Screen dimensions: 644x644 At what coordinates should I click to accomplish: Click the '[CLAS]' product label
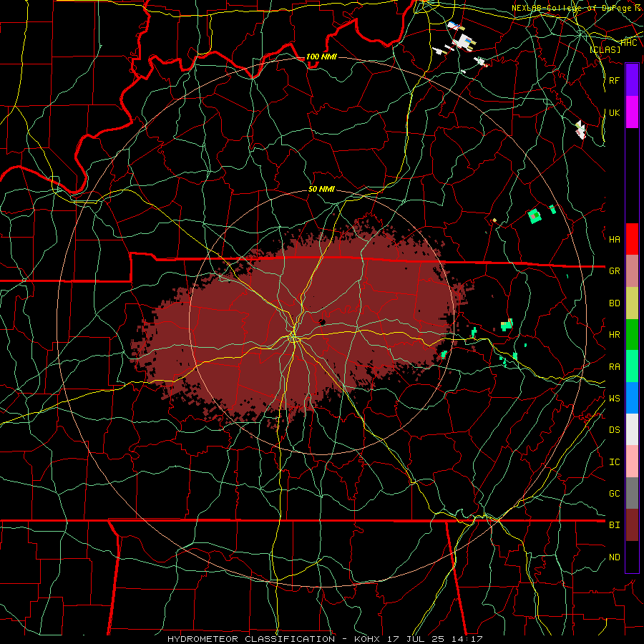pos(605,49)
